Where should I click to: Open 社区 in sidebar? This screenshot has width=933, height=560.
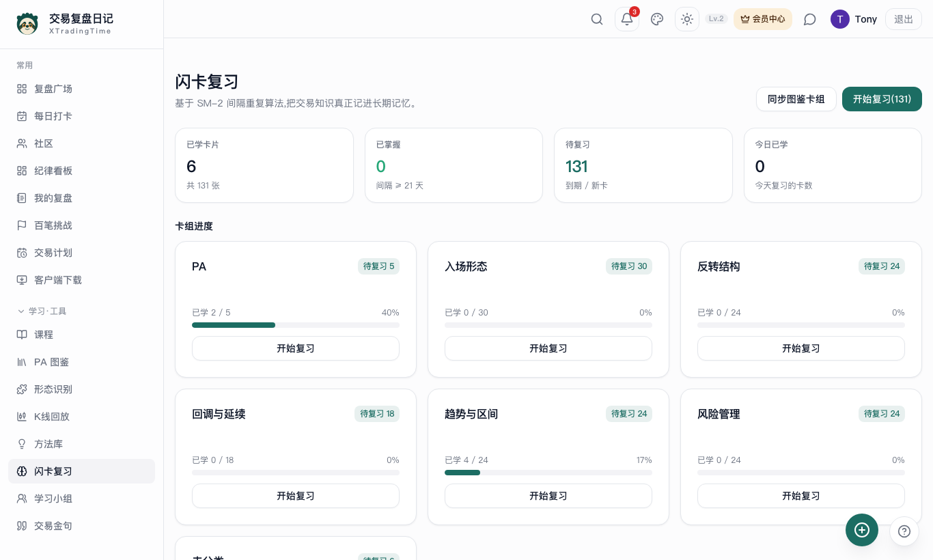tap(81, 143)
